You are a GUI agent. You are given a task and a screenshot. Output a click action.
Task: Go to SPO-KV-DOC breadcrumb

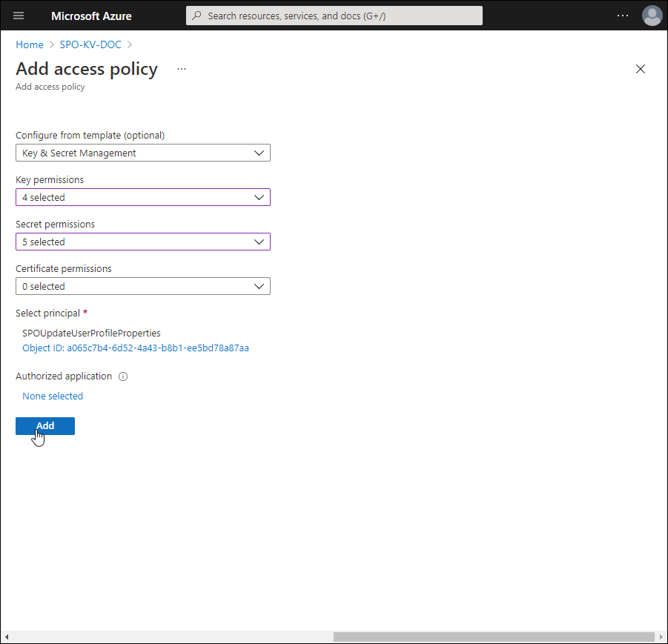90,45
